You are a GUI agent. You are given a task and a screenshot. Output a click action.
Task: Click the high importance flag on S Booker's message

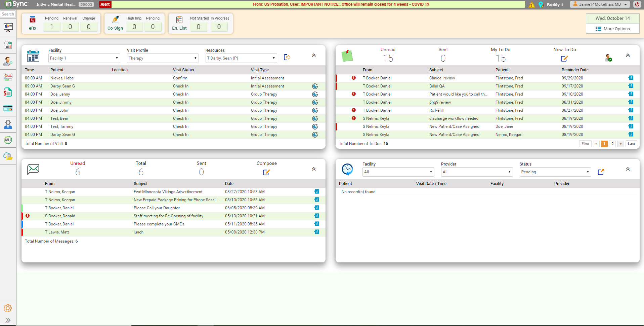28,216
